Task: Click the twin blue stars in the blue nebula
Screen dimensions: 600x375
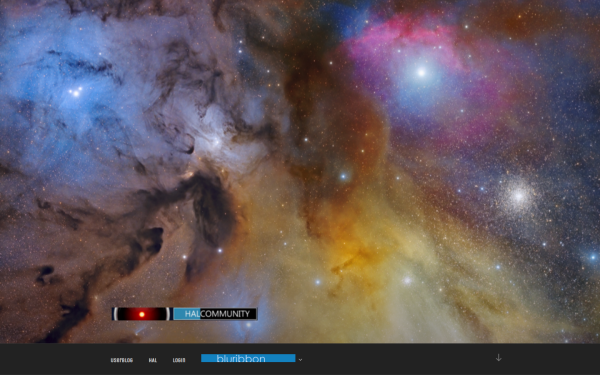Action: [x=74, y=92]
